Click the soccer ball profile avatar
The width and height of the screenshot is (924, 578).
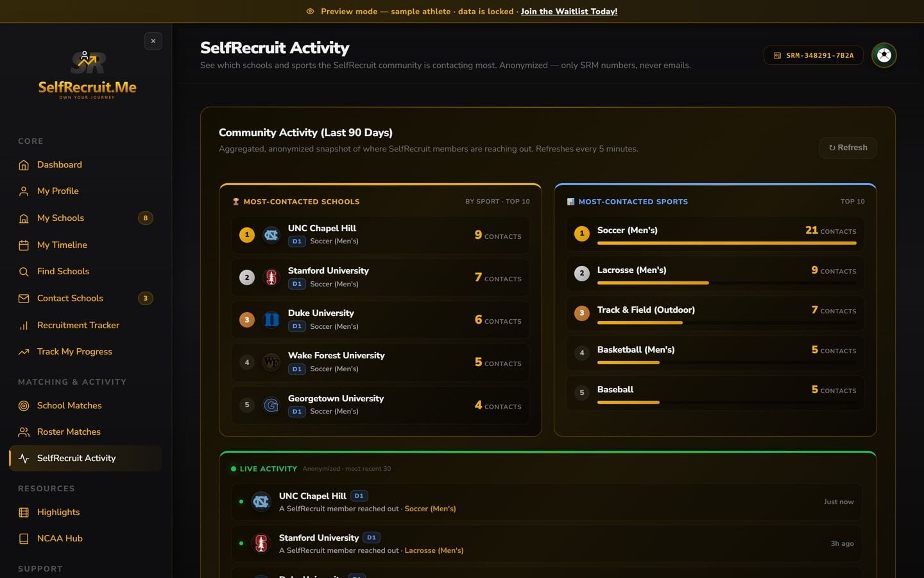tap(884, 55)
